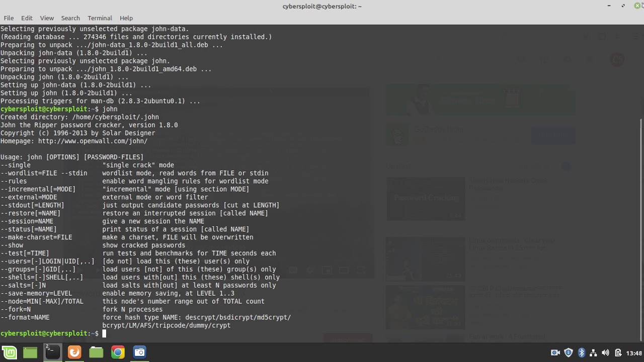Click "Setting up john-data (1.8.0-2build1) ..." line
This screenshot has width=644, height=362.
tap(75, 85)
